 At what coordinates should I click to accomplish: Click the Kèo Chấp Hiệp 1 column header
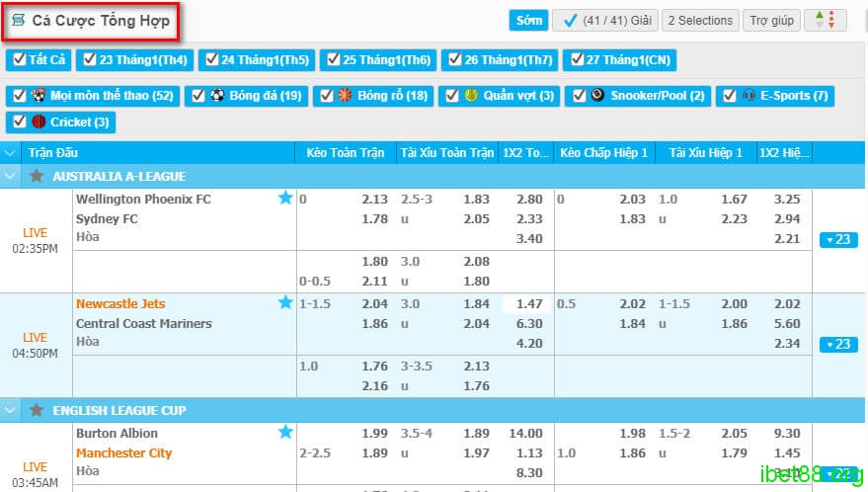(x=604, y=152)
